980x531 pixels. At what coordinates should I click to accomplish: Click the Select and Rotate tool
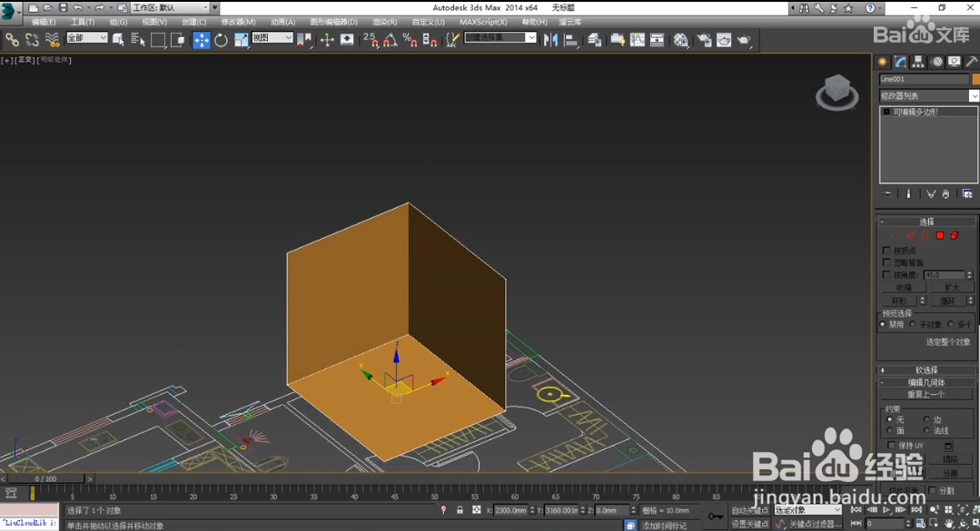[221, 40]
